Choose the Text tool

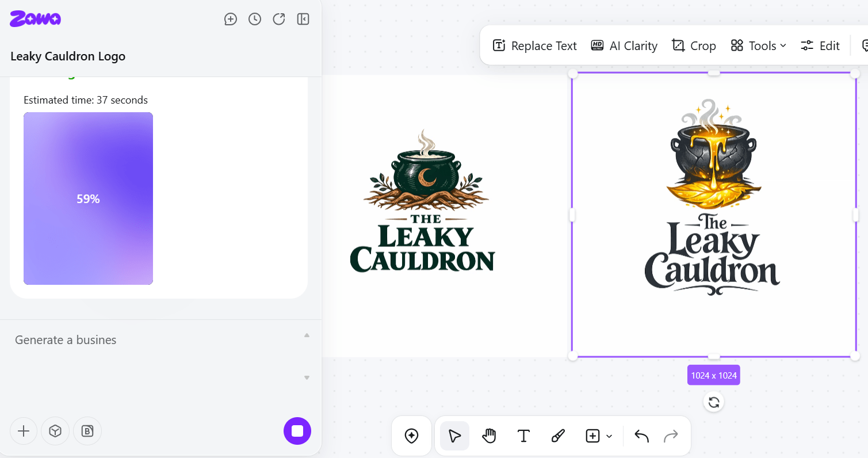pos(523,436)
